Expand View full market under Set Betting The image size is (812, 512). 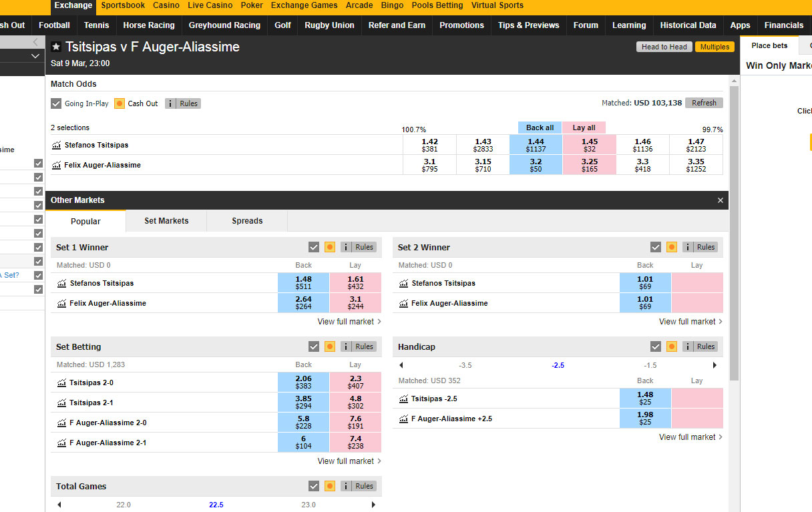click(x=349, y=461)
